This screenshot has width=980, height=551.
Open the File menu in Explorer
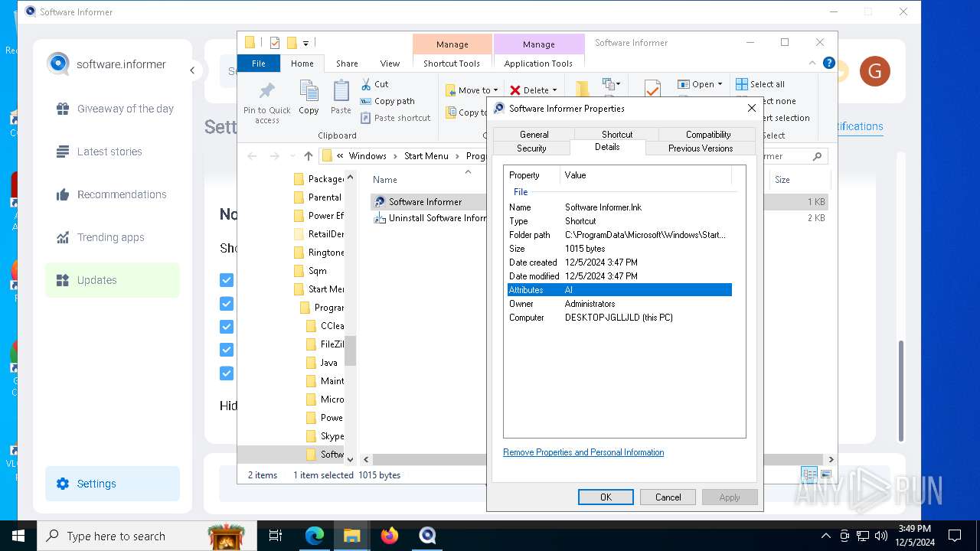coord(259,64)
